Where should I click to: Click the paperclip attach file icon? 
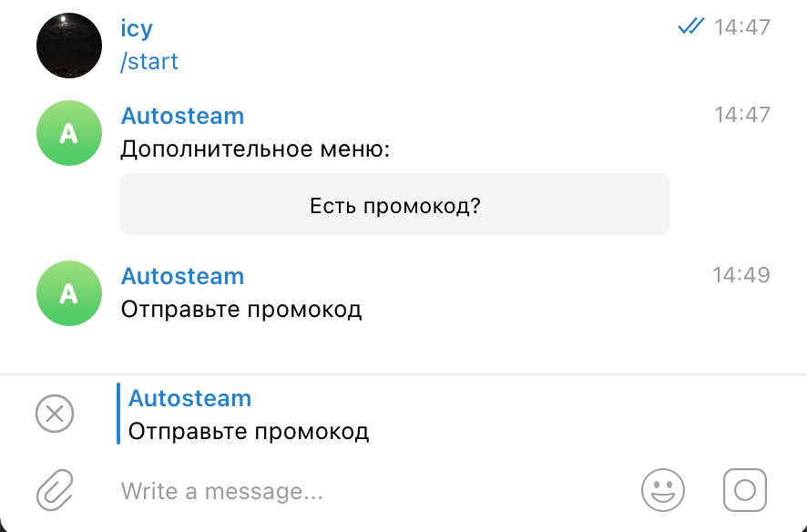(x=55, y=491)
